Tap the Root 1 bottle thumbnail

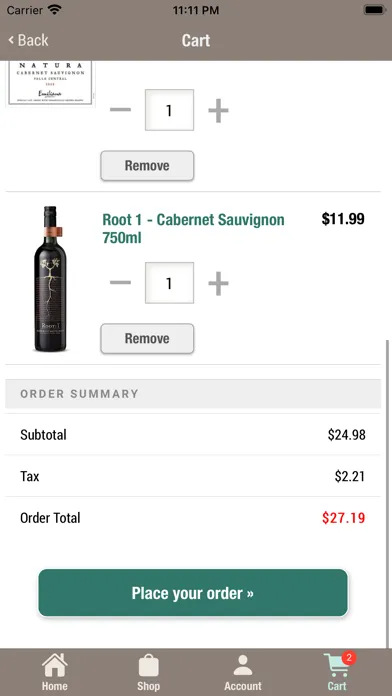point(50,279)
